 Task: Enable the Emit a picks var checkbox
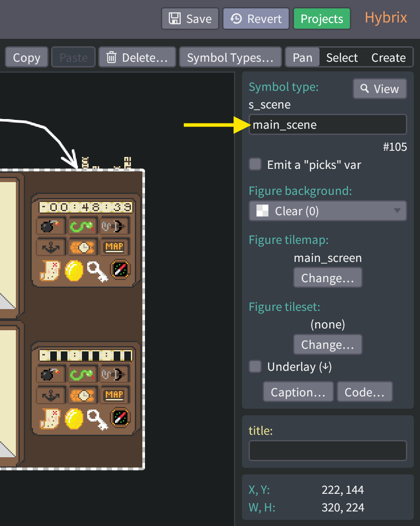255,164
